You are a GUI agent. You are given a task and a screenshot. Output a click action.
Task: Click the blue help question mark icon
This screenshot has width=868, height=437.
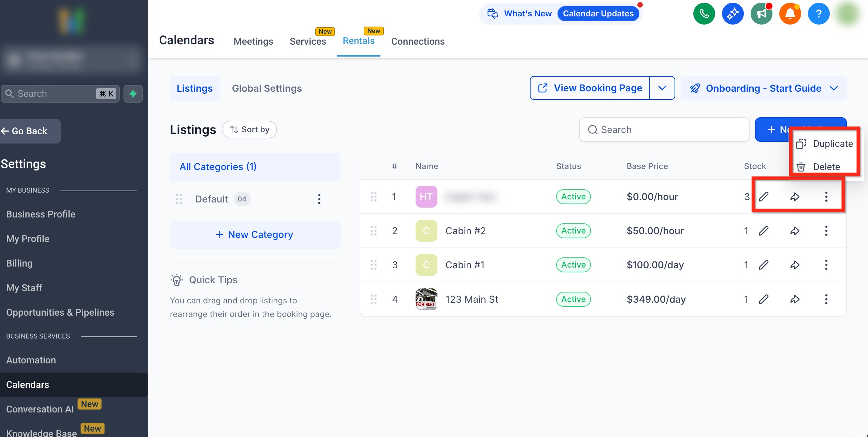click(x=819, y=14)
